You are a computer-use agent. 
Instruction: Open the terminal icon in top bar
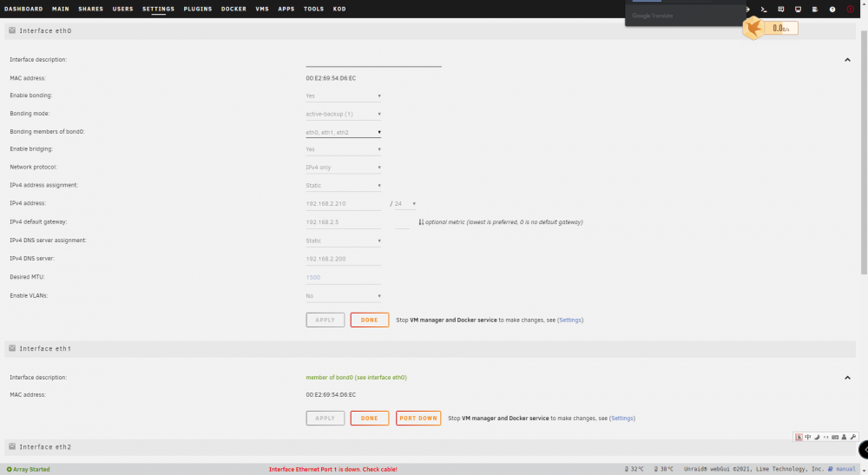(763, 10)
